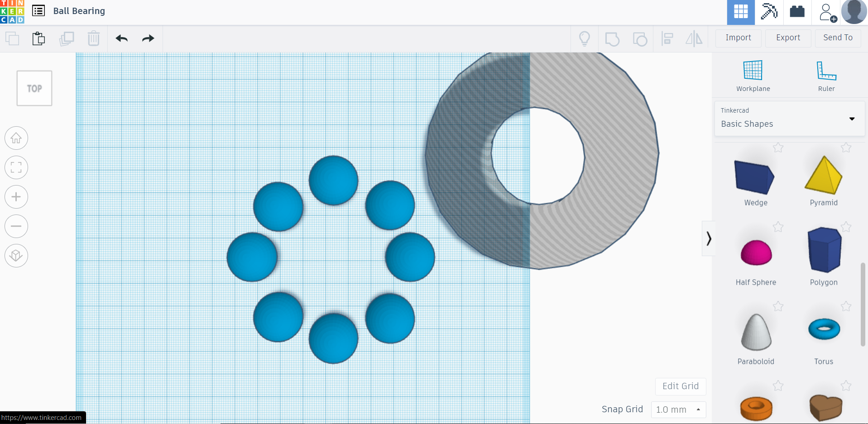Pick the blue Torus shape from the panel
Screen dimensions: 868x424
(824, 329)
